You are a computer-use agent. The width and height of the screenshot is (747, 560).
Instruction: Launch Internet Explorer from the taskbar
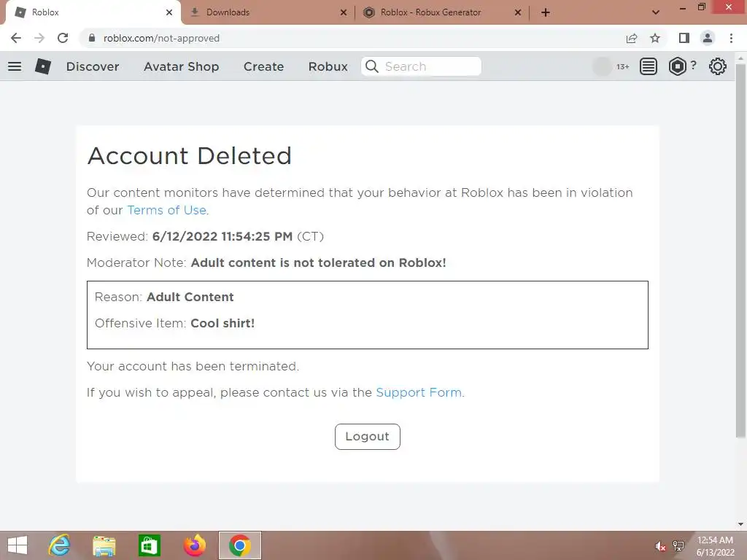point(59,545)
